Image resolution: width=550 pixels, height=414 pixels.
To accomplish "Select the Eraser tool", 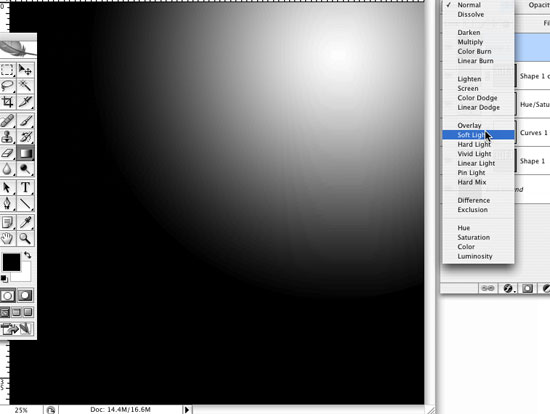I will (7, 153).
